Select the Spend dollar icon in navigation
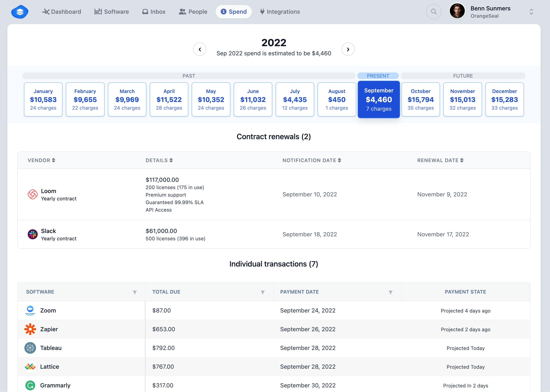 click(x=224, y=11)
